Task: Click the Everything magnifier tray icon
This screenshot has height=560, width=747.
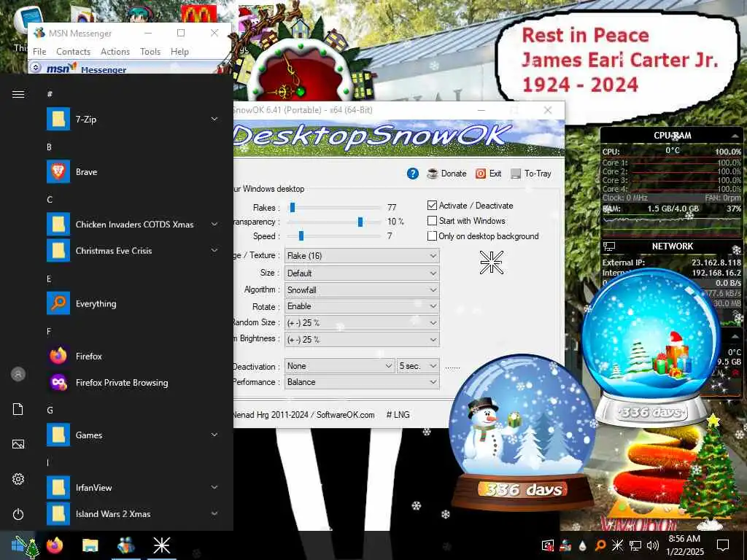Action: [x=600, y=545]
